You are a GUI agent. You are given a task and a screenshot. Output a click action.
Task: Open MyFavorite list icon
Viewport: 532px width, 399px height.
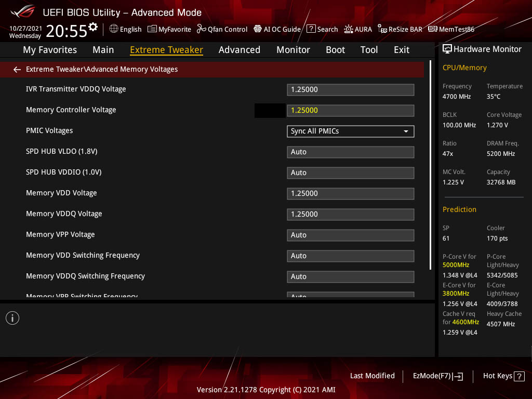pyautogui.click(x=152, y=29)
